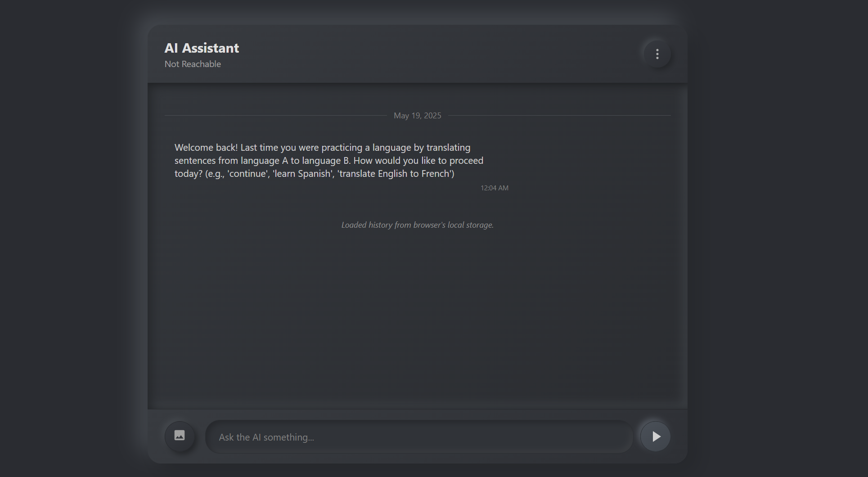Click the 'continue' example in the message
Image resolution: width=868 pixels, height=477 pixels.
[247, 174]
